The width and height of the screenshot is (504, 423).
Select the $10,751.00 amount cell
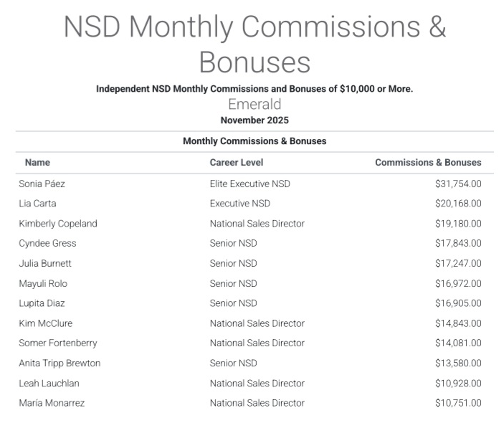(458, 403)
